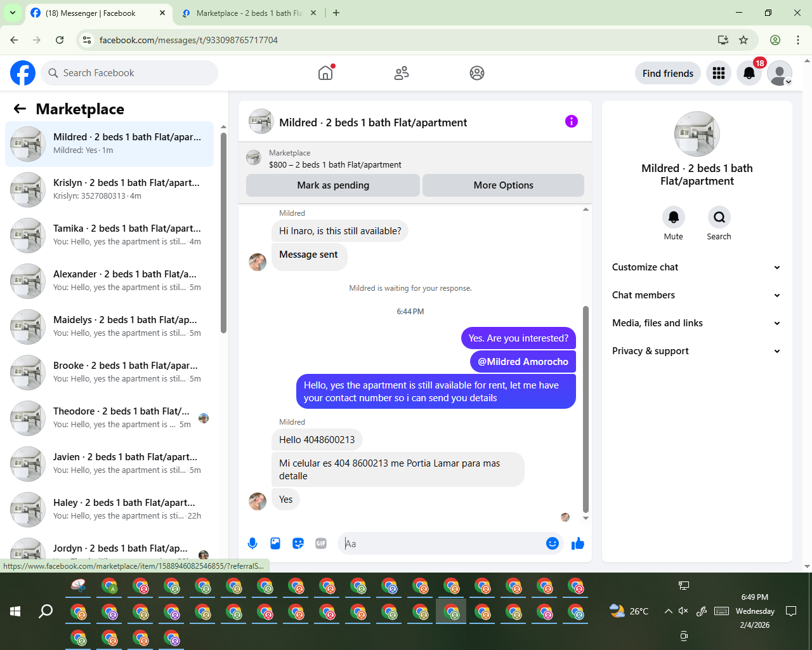This screenshot has width=812, height=650.
Task: Open Windows taskbar search
Action: 46,611
